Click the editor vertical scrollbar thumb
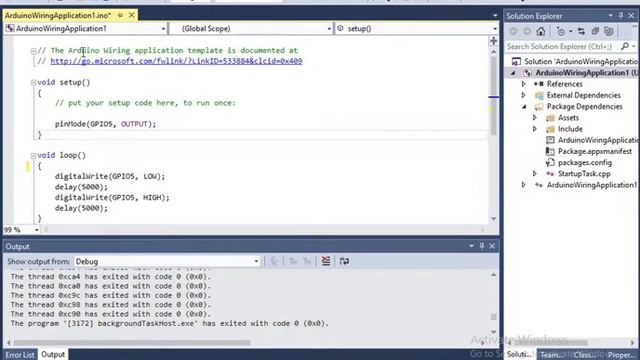 tap(493, 96)
